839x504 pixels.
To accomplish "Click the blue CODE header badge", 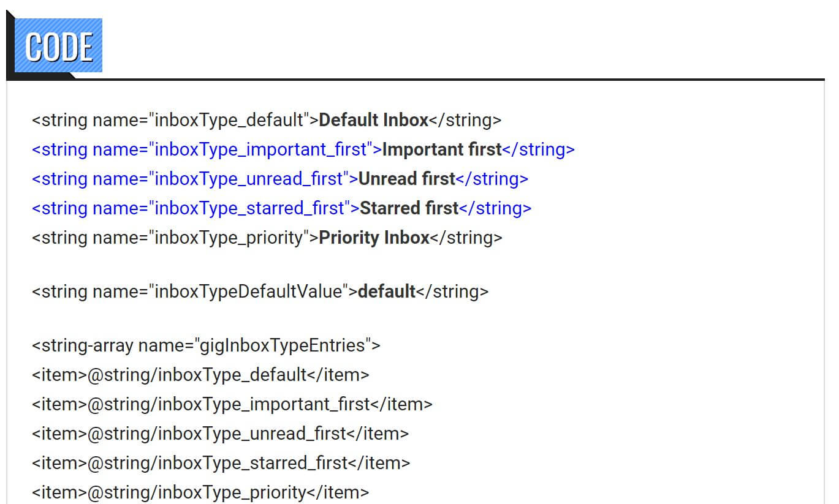I will click(x=59, y=46).
